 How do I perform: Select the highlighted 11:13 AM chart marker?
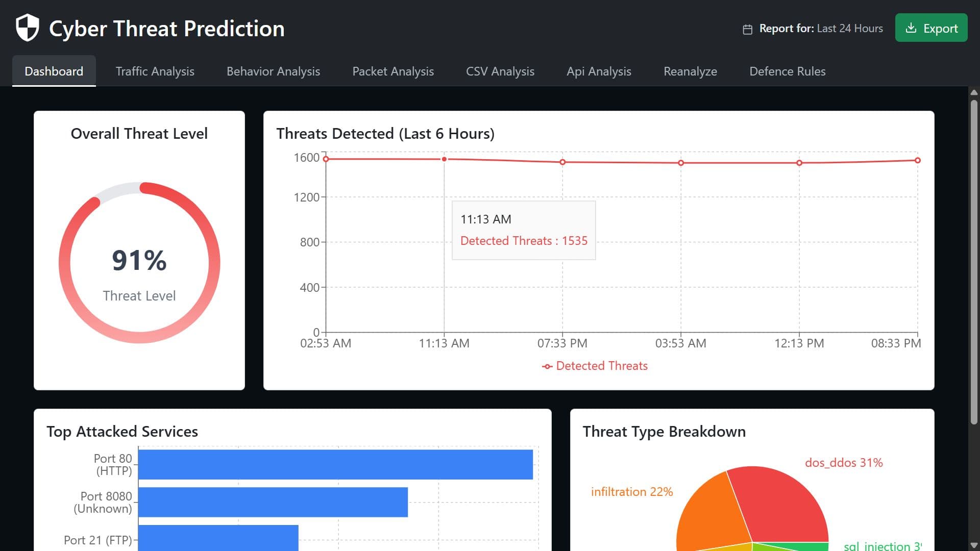coord(444,159)
